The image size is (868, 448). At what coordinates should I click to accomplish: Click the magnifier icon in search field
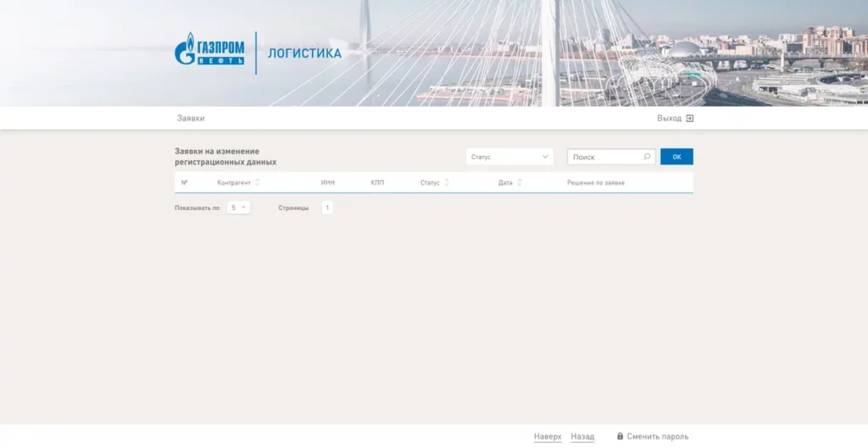click(647, 157)
